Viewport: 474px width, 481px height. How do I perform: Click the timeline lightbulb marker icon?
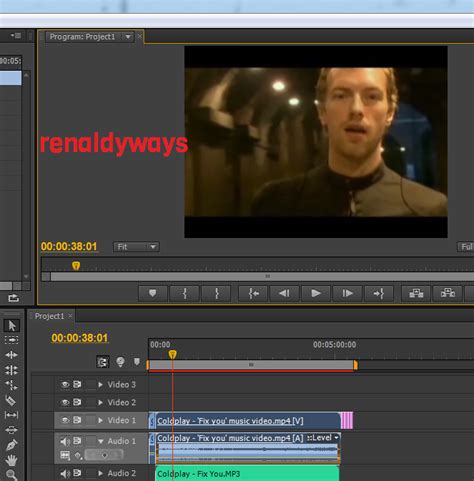pos(120,362)
